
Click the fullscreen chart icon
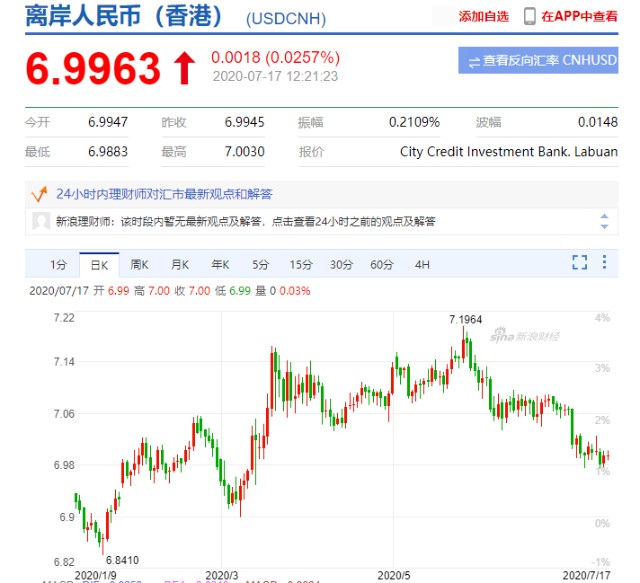pyautogui.click(x=580, y=263)
